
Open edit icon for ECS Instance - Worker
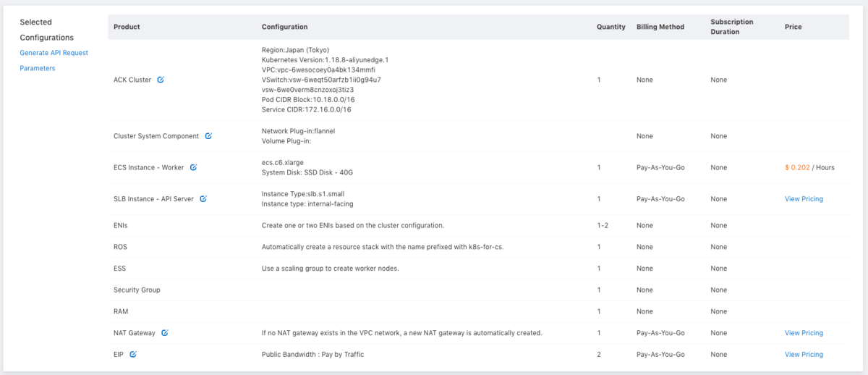pos(193,167)
